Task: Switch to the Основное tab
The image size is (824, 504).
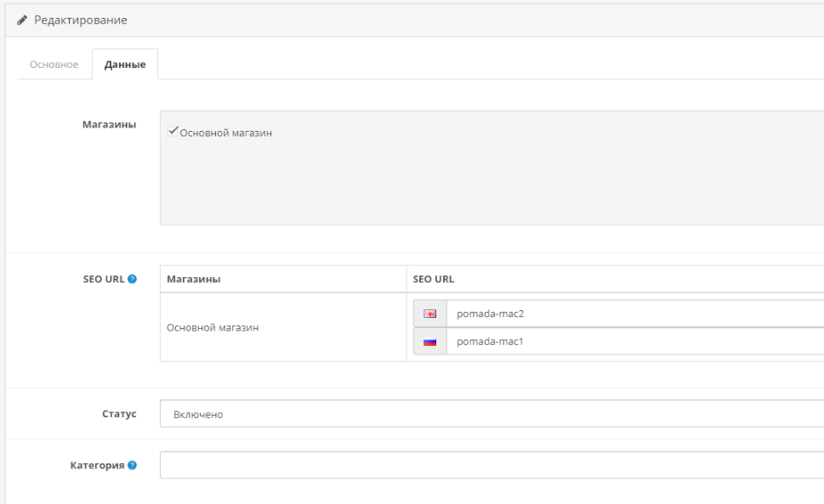Action: coord(54,65)
